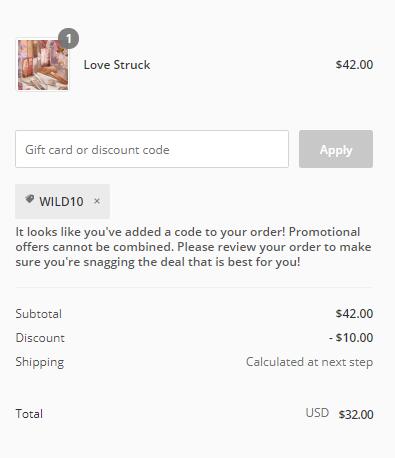
Task: Remove the WILD10 discount code
Action: 97,201
